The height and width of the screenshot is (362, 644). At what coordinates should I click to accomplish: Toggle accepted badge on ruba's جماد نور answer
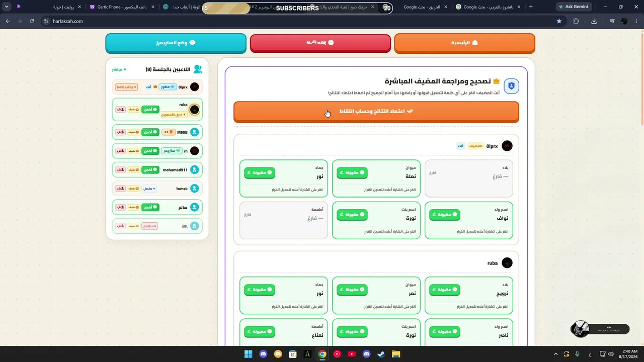click(260, 290)
